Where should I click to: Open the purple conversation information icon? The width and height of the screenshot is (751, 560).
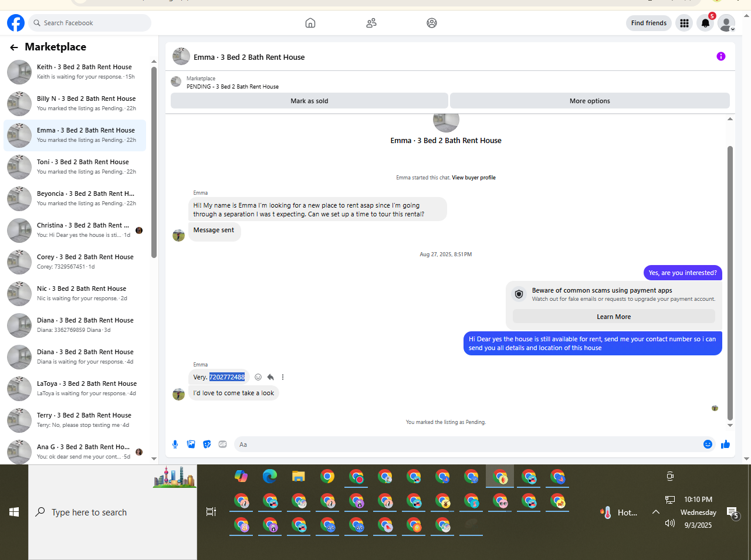721,56
